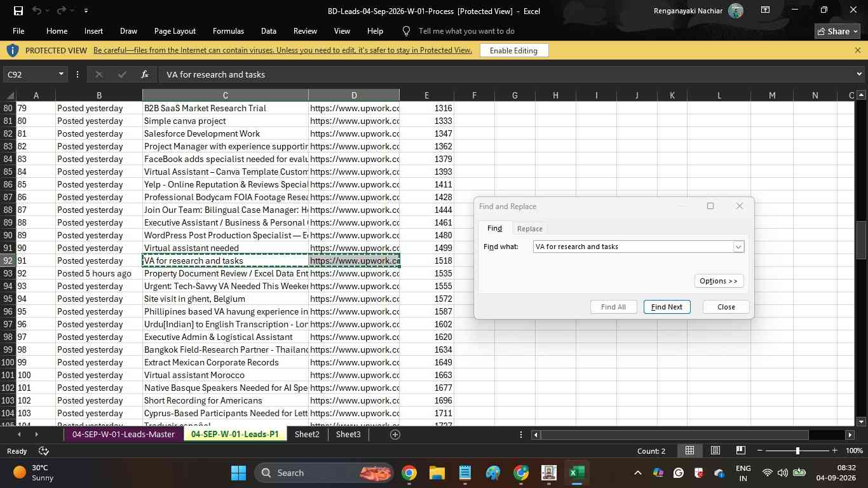Open Ribbon Display Options icon
Viewport: 868px width, 488px height.
coord(765,10)
